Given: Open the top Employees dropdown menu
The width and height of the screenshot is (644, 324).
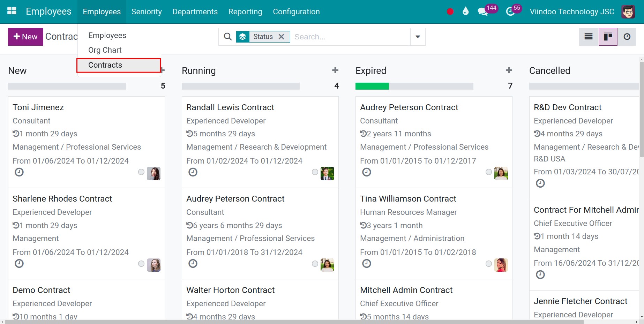Looking at the screenshot, I should click(x=102, y=12).
